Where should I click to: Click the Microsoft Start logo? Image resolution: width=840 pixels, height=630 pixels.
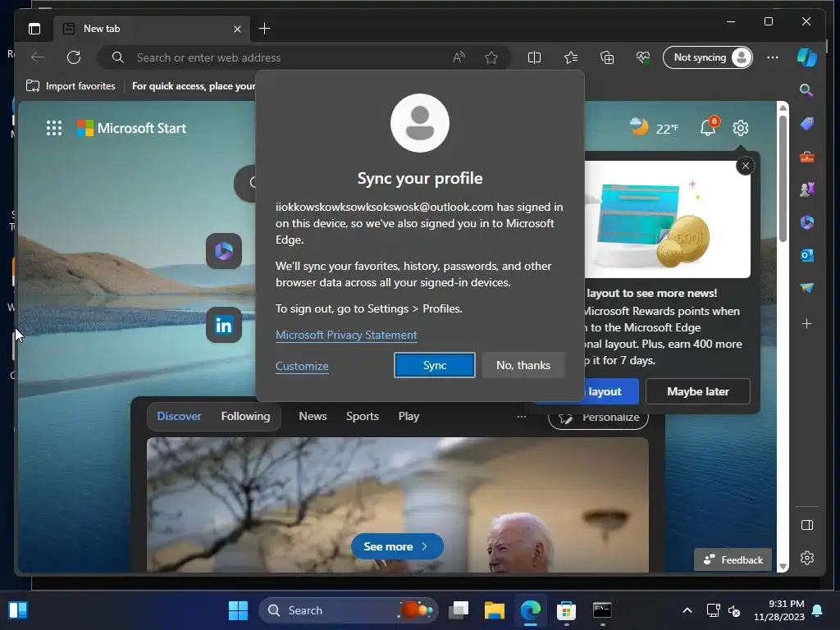(x=131, y=128)
